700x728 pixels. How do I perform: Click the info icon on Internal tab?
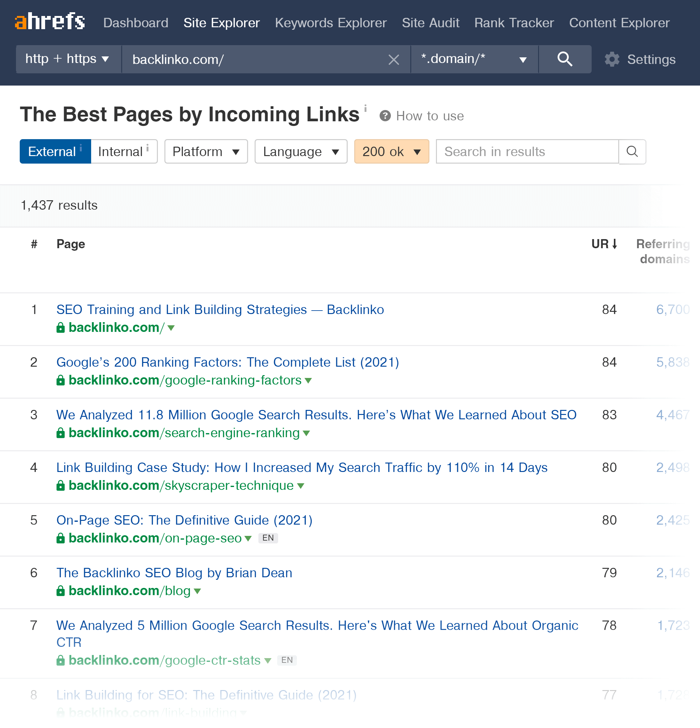point(147,148)
